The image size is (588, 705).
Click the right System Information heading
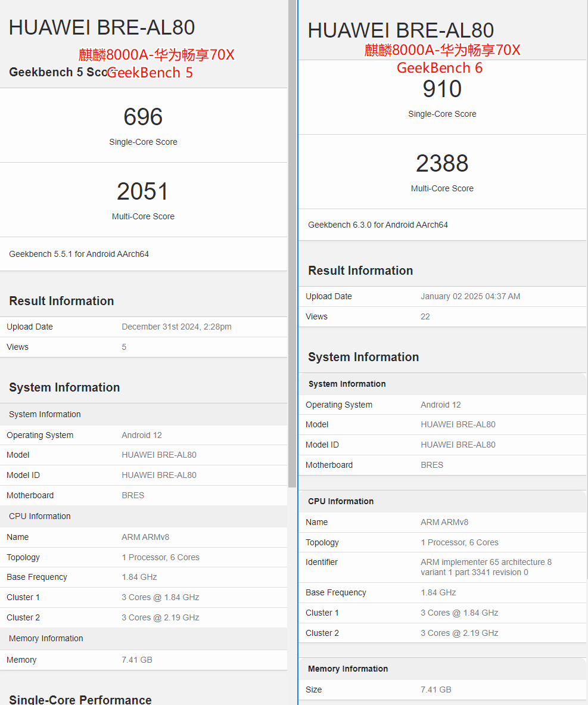363,357
